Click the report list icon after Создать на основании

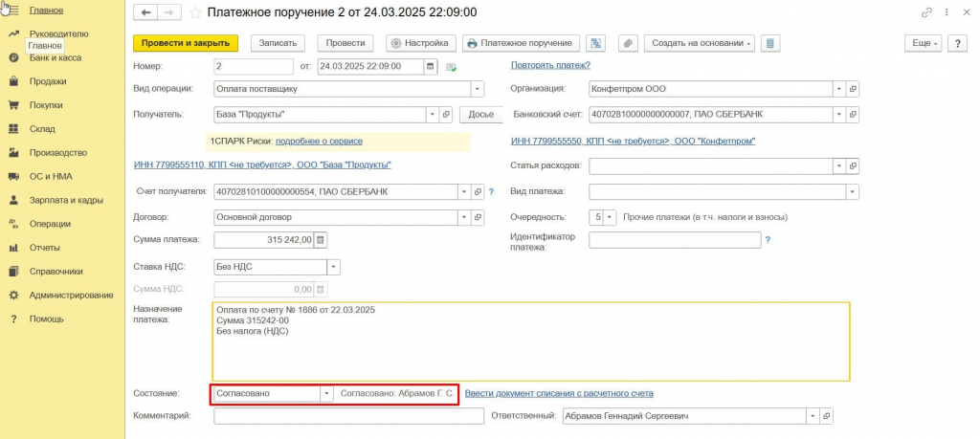(770, 43)
